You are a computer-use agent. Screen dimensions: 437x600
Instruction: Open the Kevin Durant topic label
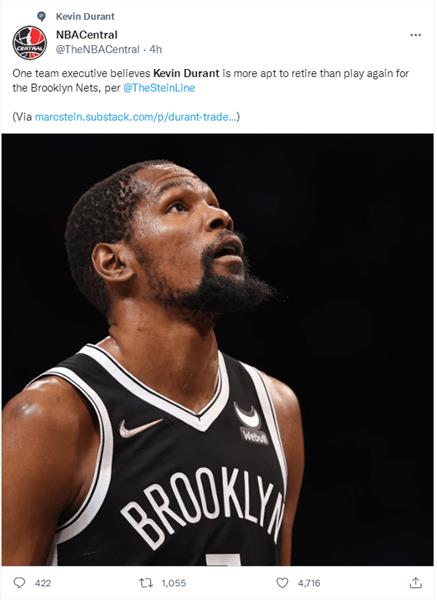point(85,16)
